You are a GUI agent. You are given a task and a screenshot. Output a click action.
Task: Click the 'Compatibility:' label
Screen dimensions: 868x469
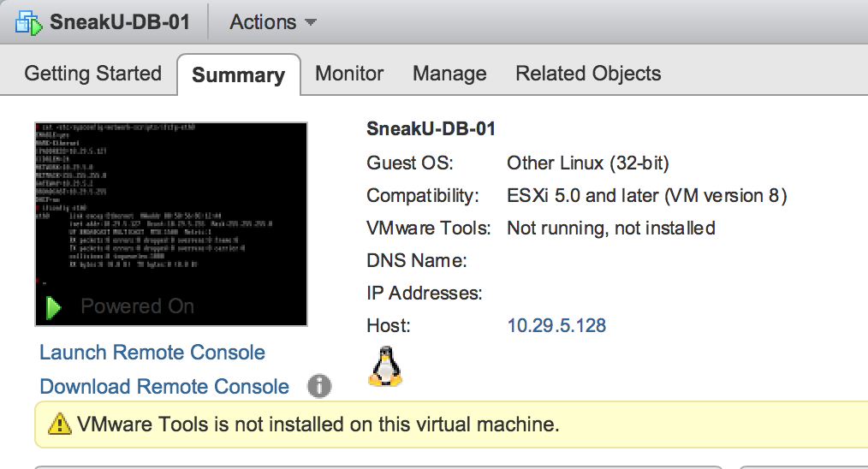click(423, 195)
